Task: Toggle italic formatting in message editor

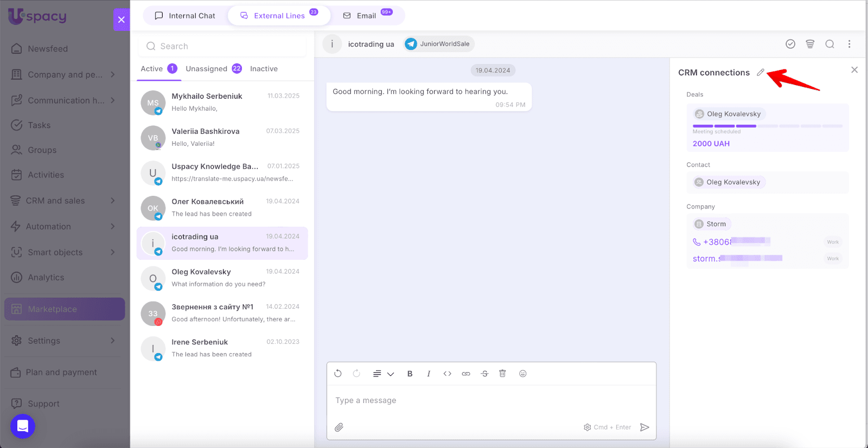Action: pos(429,374)
